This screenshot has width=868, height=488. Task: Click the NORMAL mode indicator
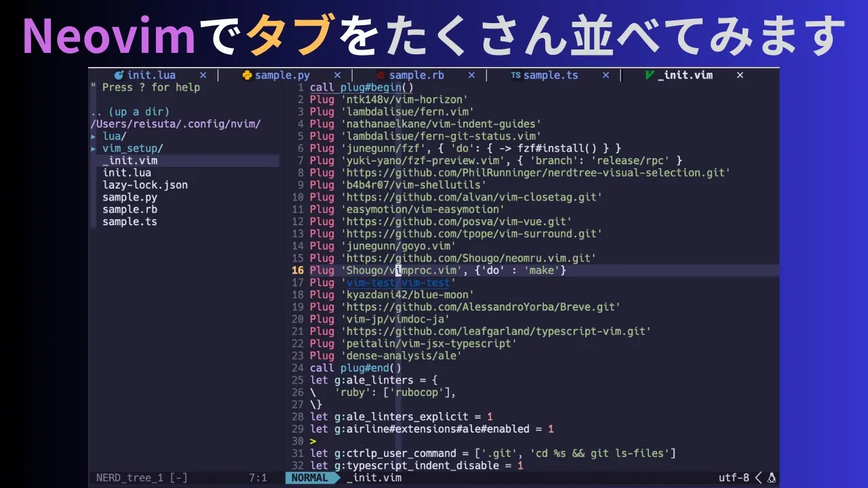point(309,478)
